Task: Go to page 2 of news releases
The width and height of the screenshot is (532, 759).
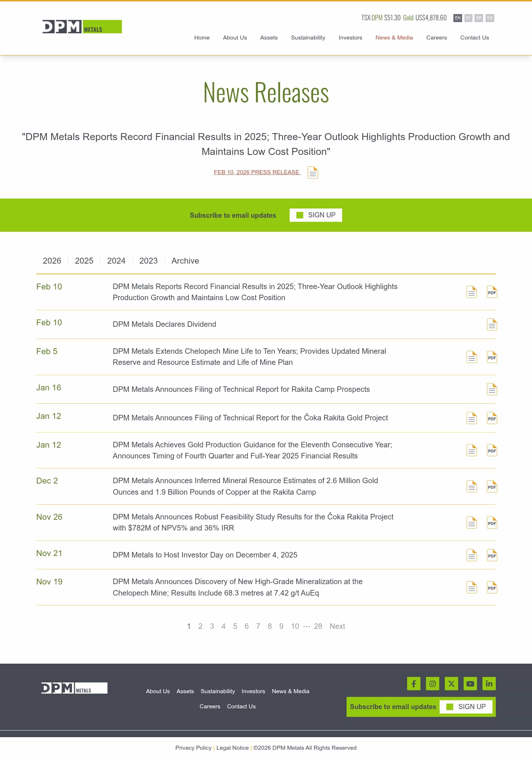Action: tap(200, 626)
